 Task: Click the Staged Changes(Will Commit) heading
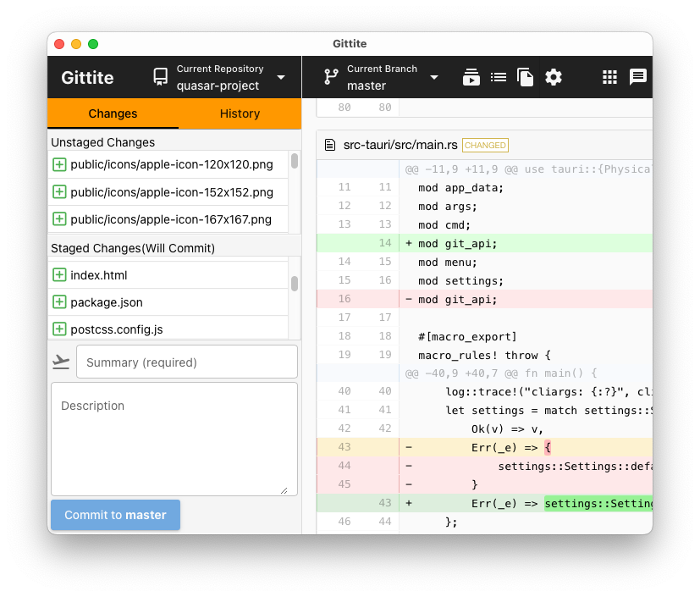[x=133, y=248]
